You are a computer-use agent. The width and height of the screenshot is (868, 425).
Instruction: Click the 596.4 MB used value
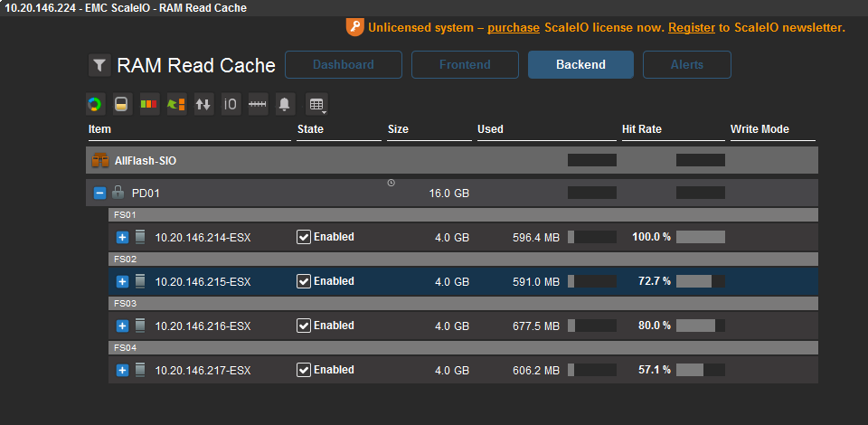coord(536,238)
